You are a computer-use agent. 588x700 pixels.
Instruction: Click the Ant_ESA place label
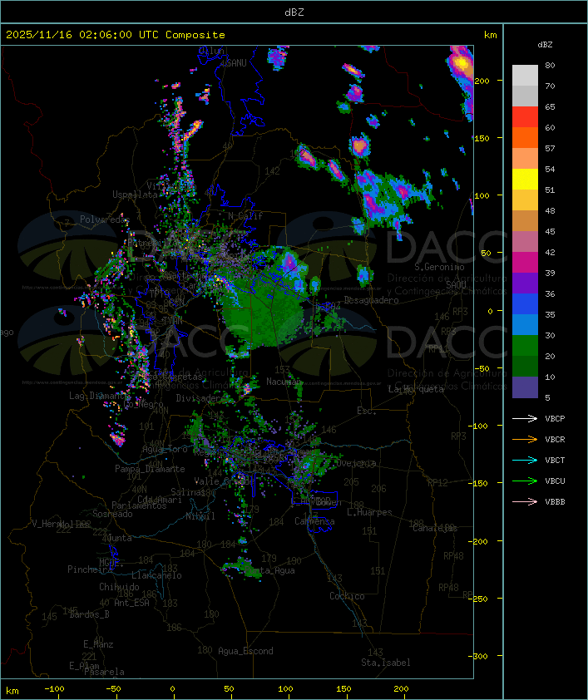point(131,603)
